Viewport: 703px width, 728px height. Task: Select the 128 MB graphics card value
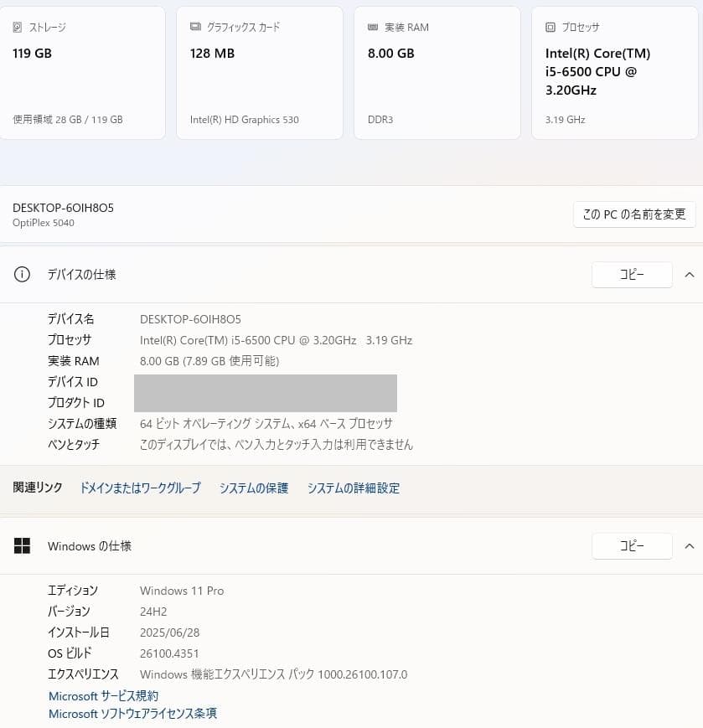[212, 54]
